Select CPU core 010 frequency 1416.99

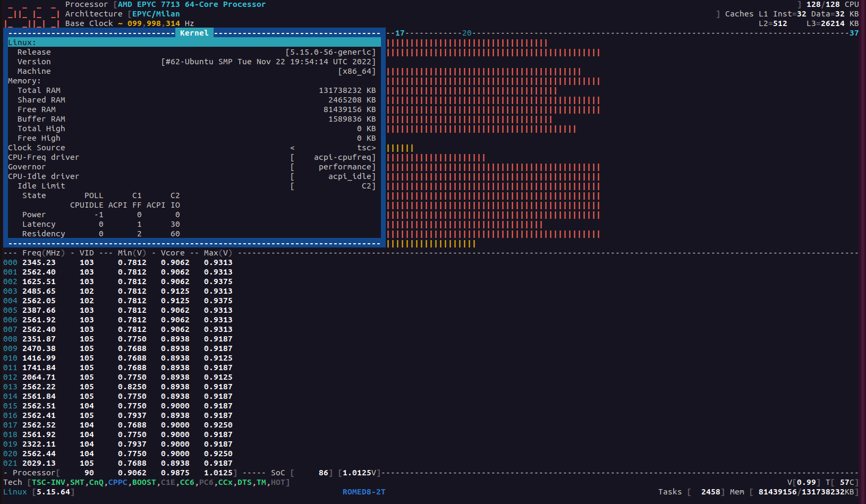(x=39, y=358)
